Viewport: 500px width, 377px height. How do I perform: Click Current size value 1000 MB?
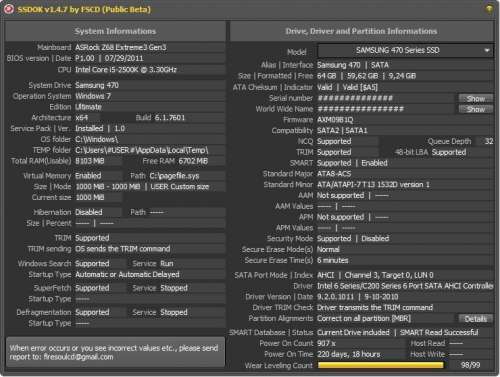pyautogui.click(x=90, y=197)
